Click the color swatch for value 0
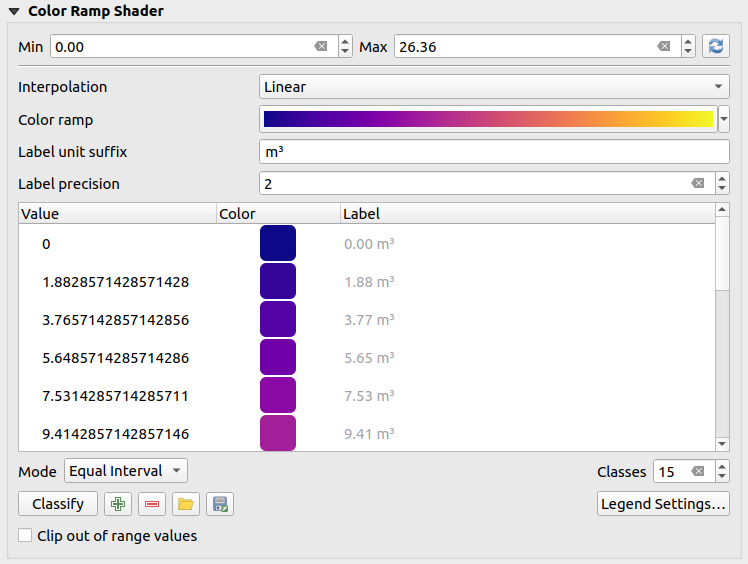The width and height of the screenshot is (748, 564). [x=277, y=244]
